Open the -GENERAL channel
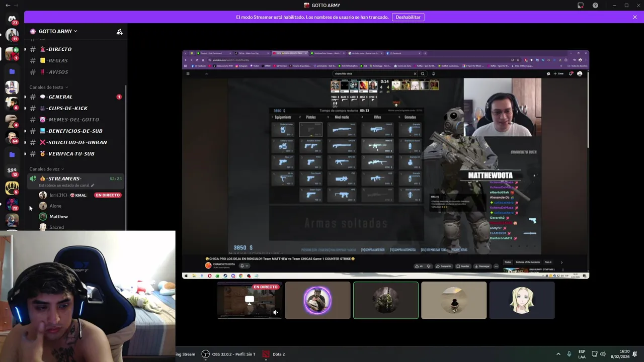Image resolution: width=644 pixels, height=362 pixels. click(x=75, y=97)
